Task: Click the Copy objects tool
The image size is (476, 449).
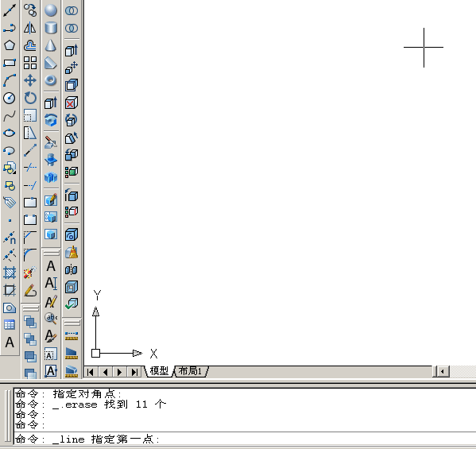Action: [x=30, y=10]
